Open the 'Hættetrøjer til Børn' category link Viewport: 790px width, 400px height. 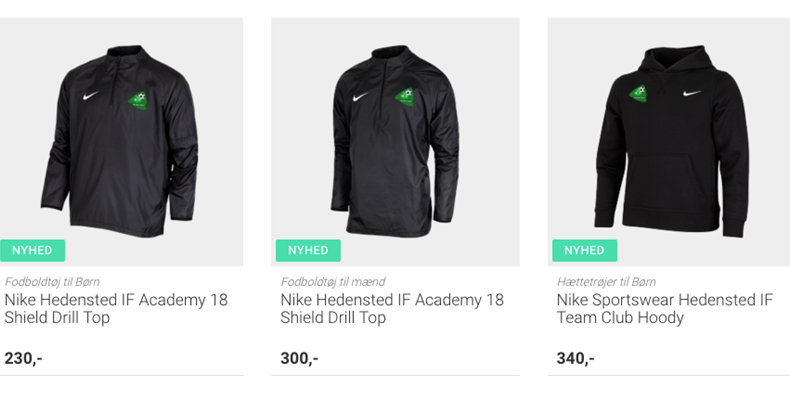(x=606, y=282)
